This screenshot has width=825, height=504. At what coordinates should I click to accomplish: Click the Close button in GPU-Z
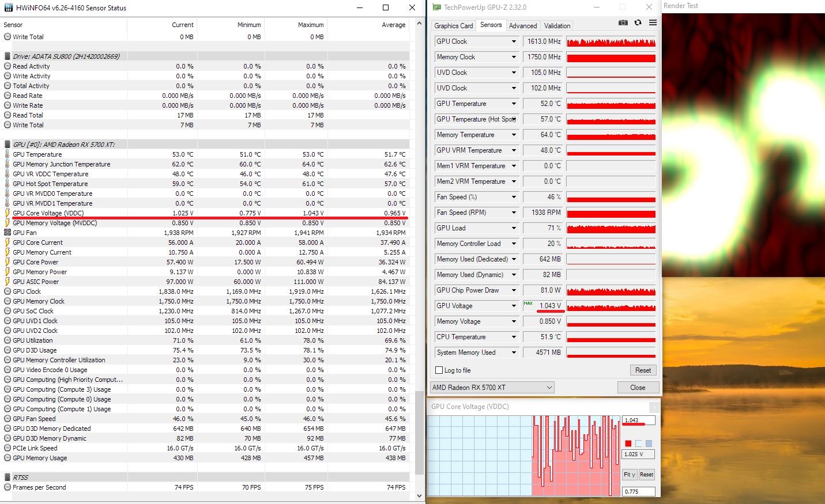click(x=638, y=388)
